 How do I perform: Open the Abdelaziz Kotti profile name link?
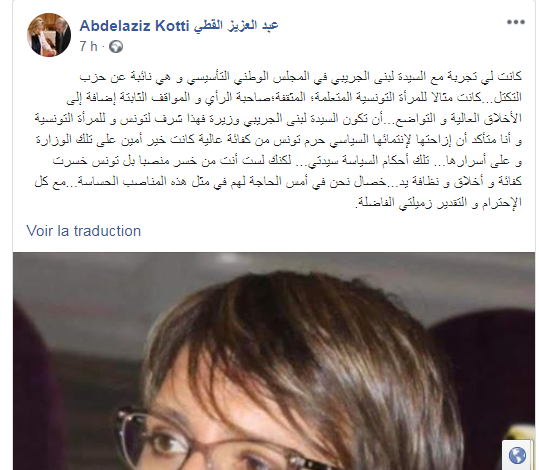tap(134, 26)
